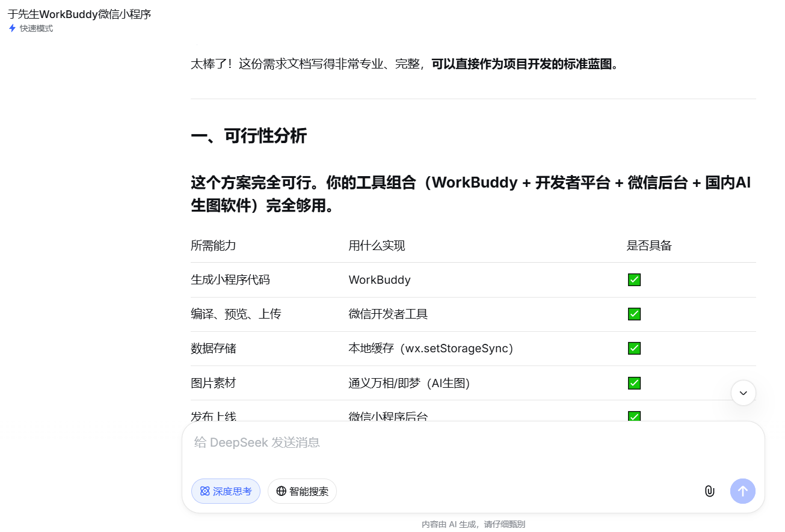Click the 快速模式 mode label

36,28
